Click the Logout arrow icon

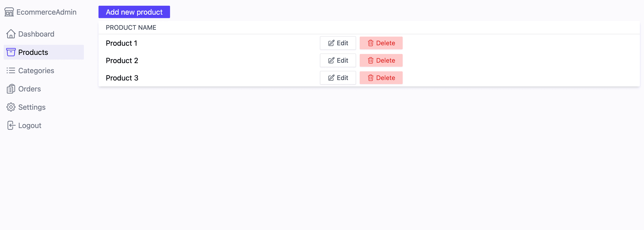tap(11, 125)
